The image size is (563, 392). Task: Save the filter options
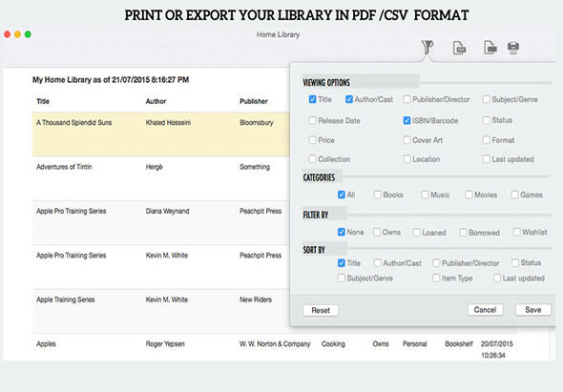(533, 310)
